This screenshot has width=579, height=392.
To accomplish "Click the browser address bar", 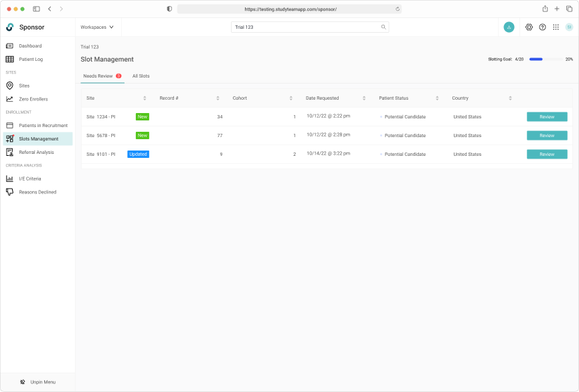I will 289,9.
